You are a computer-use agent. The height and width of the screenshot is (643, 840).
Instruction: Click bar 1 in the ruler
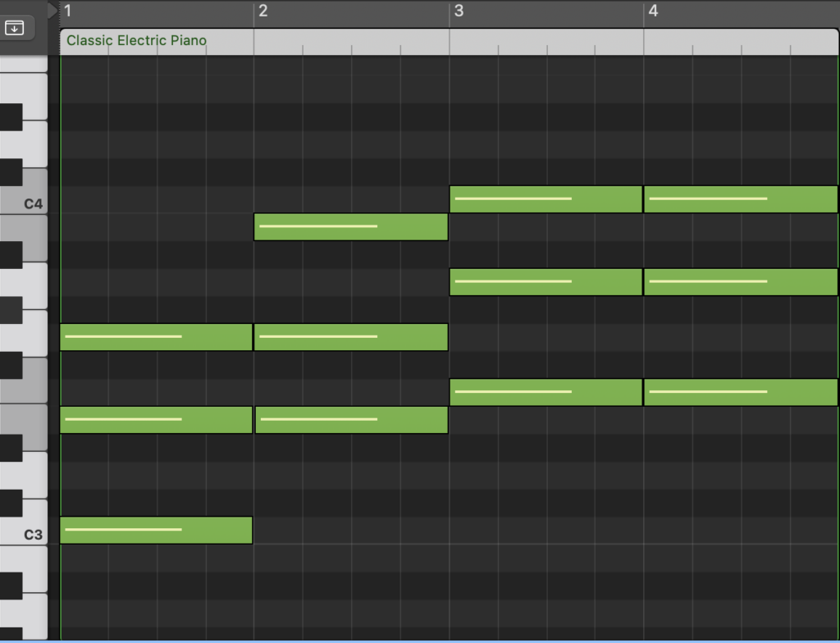click(x=68, y=11)
